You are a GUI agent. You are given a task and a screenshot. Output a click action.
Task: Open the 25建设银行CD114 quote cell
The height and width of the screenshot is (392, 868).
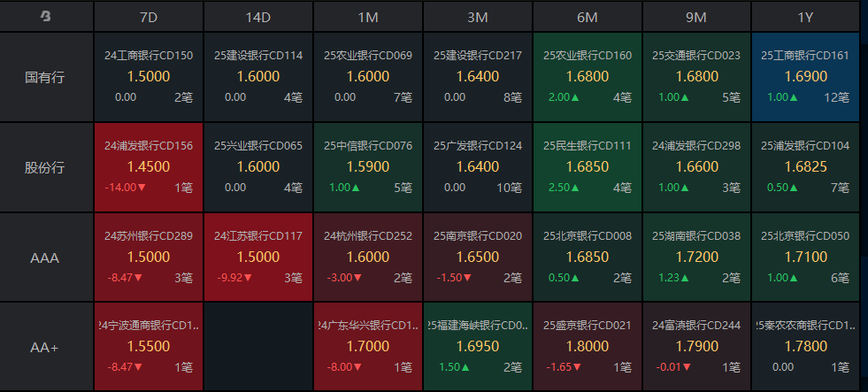[258, 77]
